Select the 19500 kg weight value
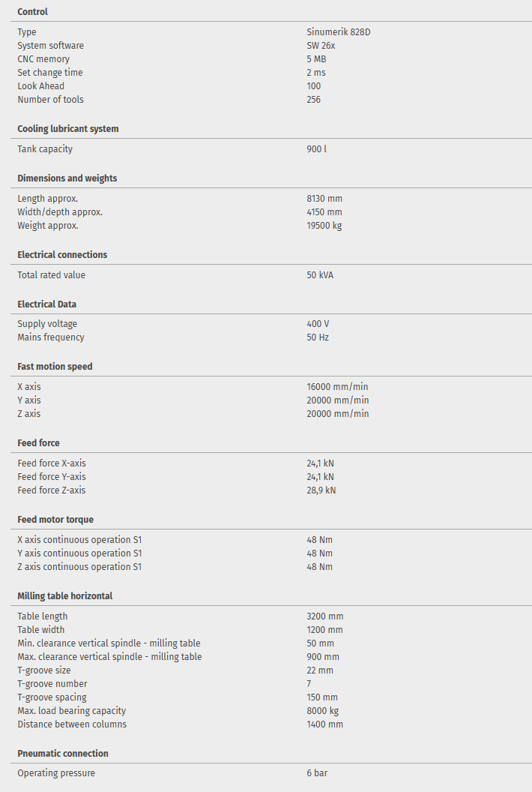Viewport: 532px width, 792px height. [324, 226]
